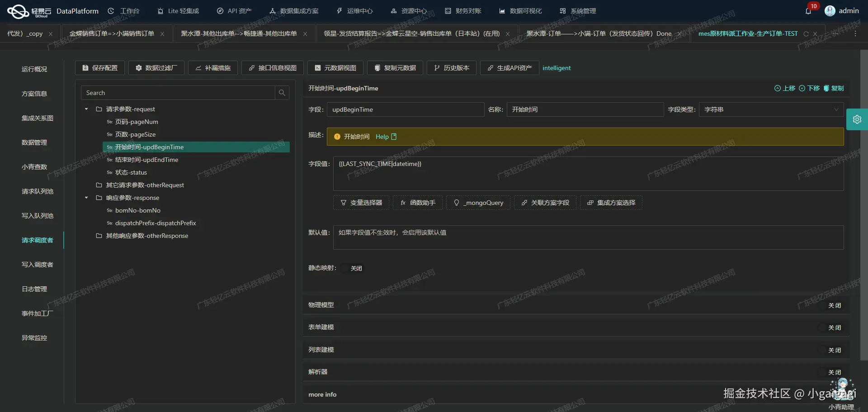This screenshot has height=412, width=868.
Task: Click the search magnifier icon in tree panel
Action: (282, 93)
